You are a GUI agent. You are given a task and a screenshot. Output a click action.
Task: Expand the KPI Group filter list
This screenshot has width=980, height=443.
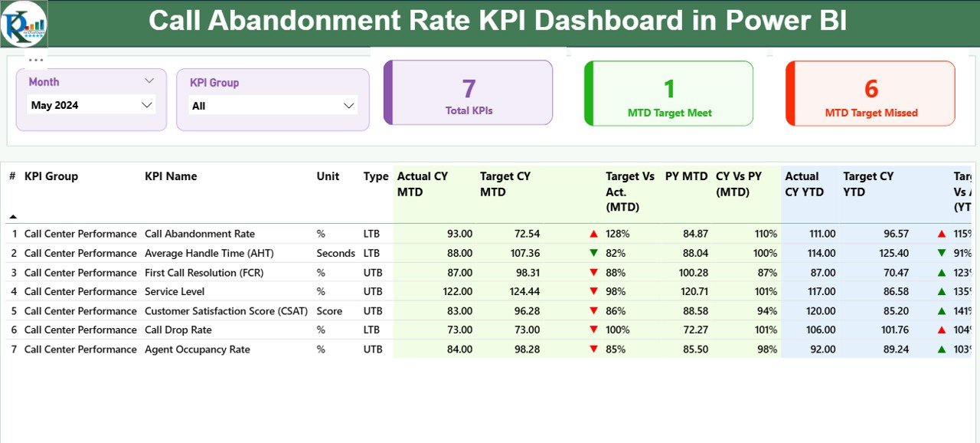tap(349, 105)
